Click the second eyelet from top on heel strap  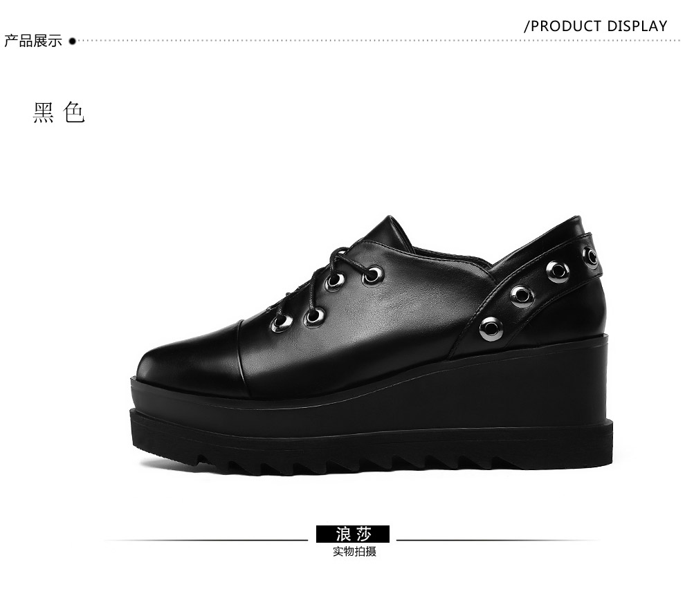(x=558, y=271)
